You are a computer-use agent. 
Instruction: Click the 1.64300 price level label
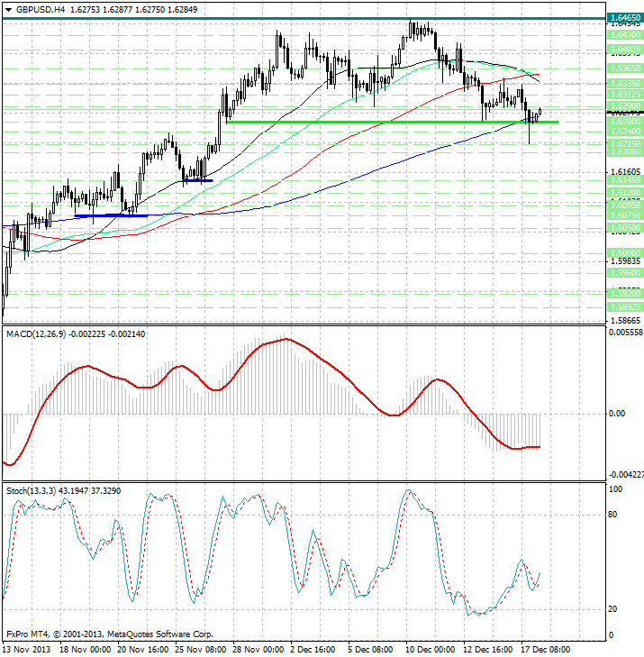pos(625,35)
